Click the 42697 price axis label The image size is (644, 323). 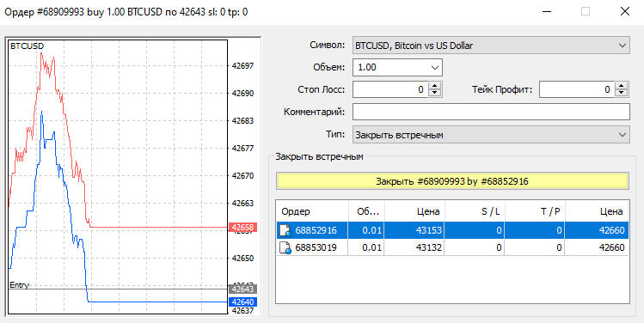click(242, 66)
